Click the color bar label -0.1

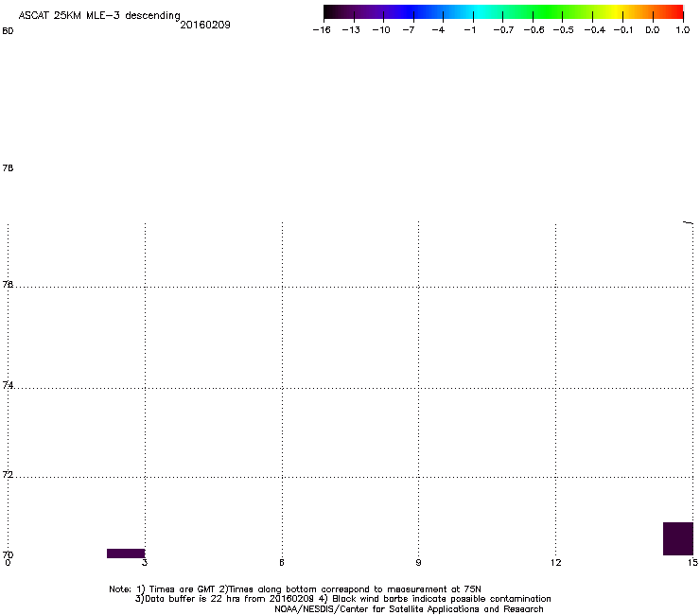[x=623, y=30]
